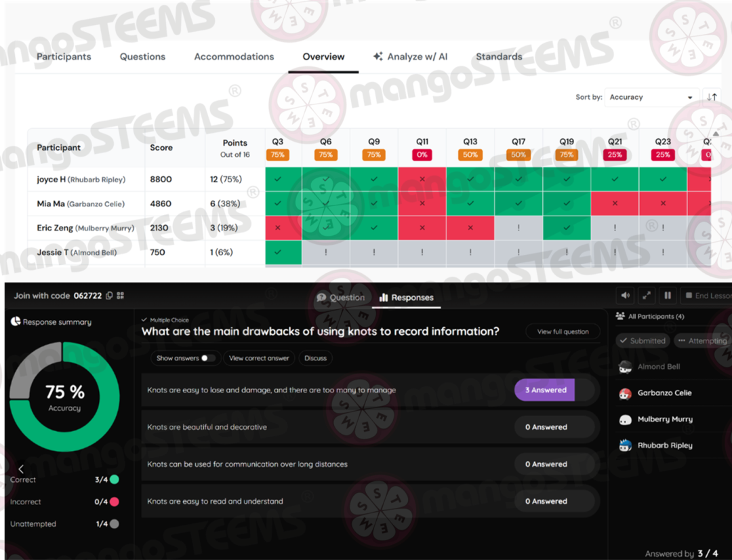
Task: Filter participants by Submitted
Action: pyautogui.click(x=642, y=341)
